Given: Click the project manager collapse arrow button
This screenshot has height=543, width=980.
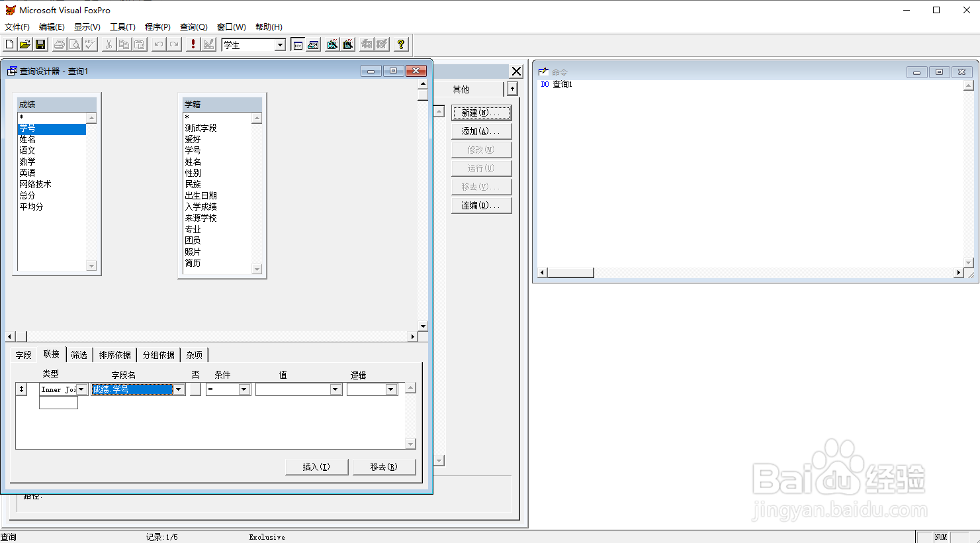Looking at the screenshot, I should tap(512, 89).
